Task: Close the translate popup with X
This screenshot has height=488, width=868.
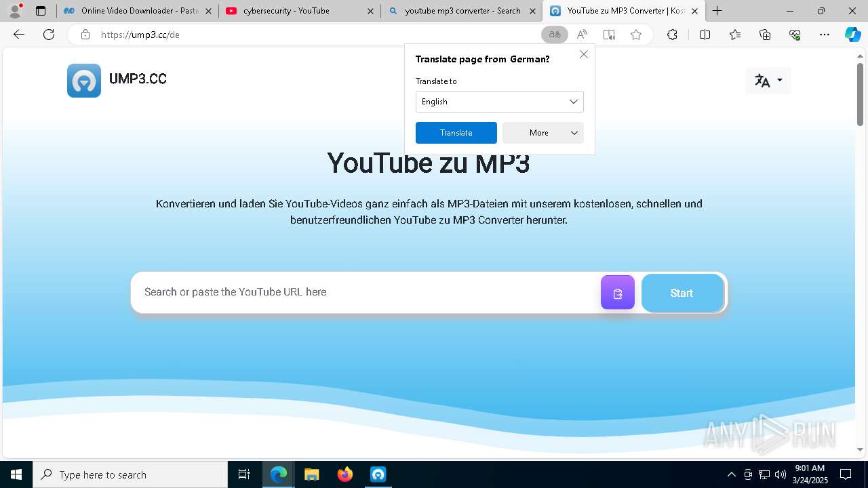Action: click(584, 54)
